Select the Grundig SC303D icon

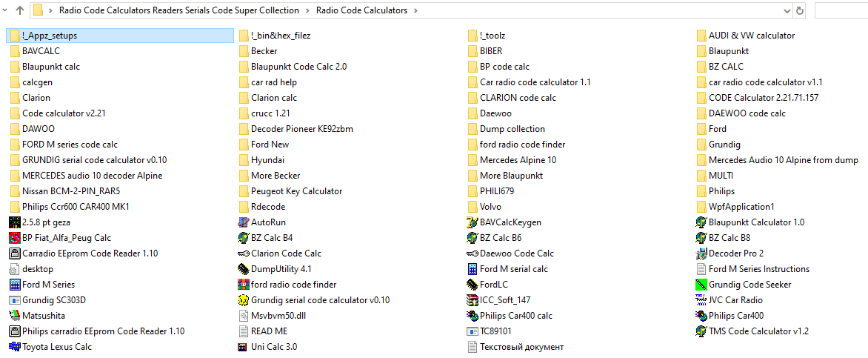coord(15,299)
